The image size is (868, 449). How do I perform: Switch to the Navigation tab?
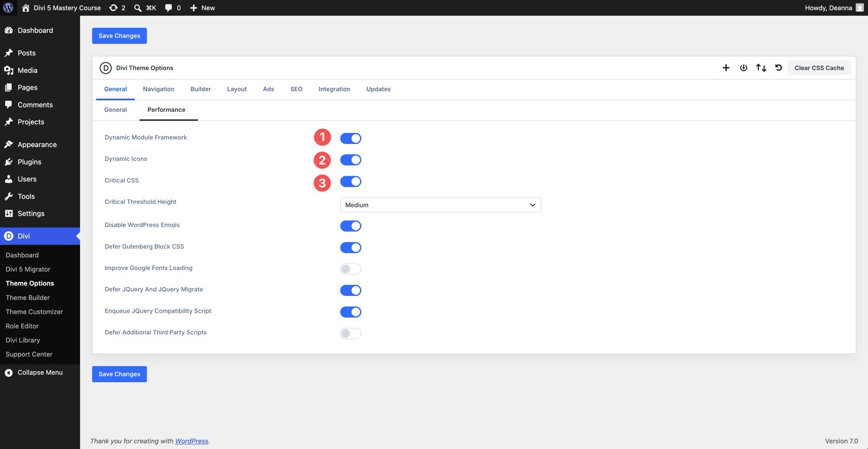[158, 89]
